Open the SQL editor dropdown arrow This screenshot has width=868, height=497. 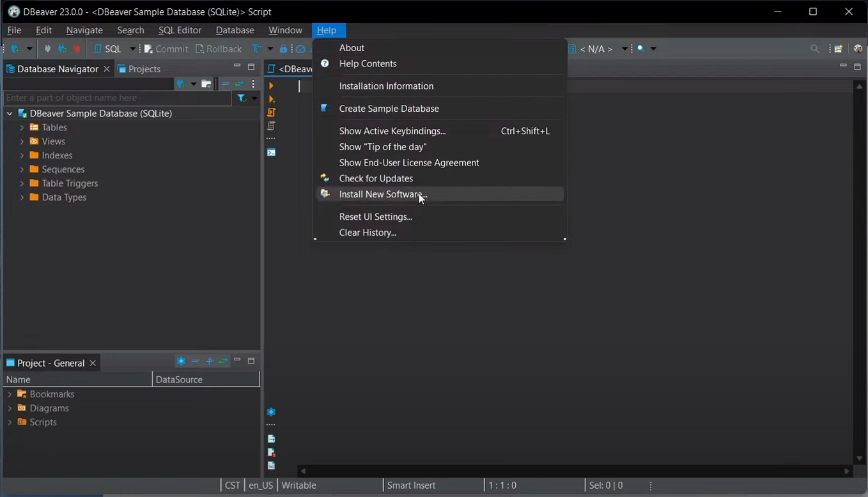(133, 49)
